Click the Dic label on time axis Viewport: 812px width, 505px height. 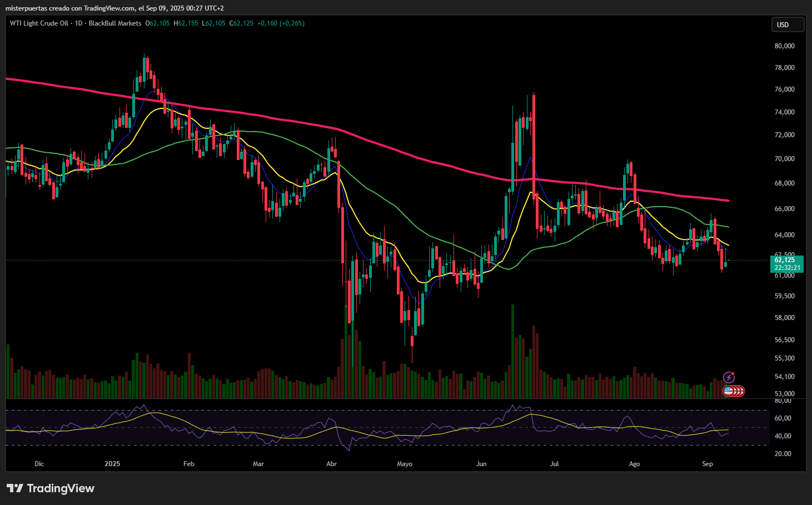pyautogui.click(x=39, y=464)
